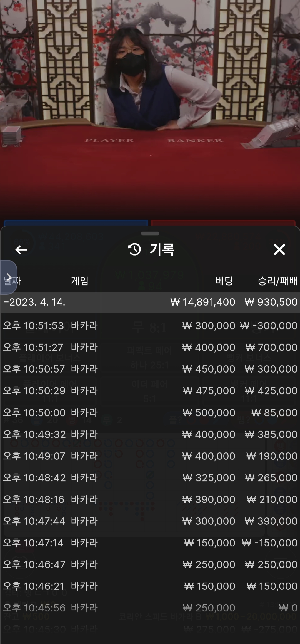This screenshot has height=644, width=300.
Task: Open the 오후 10:45:56 record with ₩0 result
Action: click(x=150, y=608)
